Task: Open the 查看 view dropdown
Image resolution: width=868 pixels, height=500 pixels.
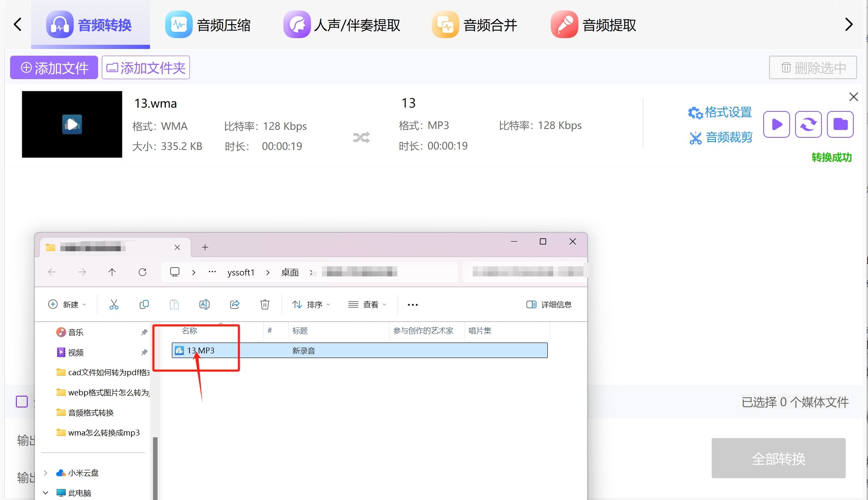Action: [x=367, y=304]
